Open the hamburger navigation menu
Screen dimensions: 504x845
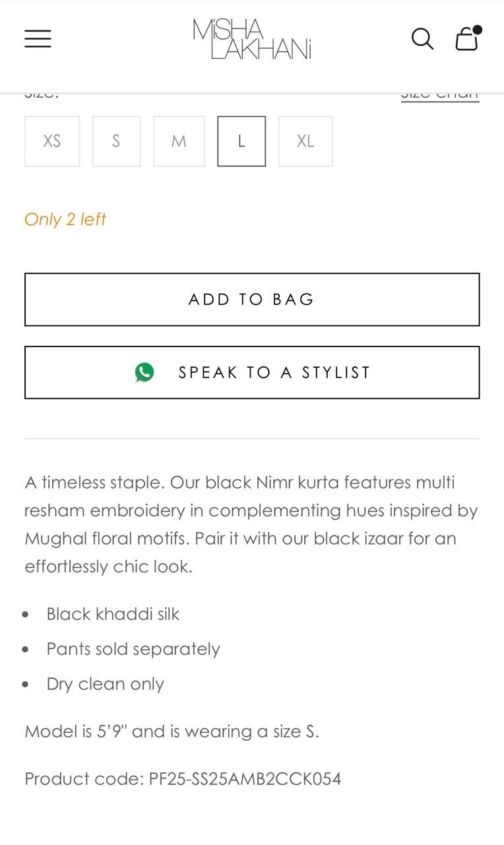tap(38, 39)
